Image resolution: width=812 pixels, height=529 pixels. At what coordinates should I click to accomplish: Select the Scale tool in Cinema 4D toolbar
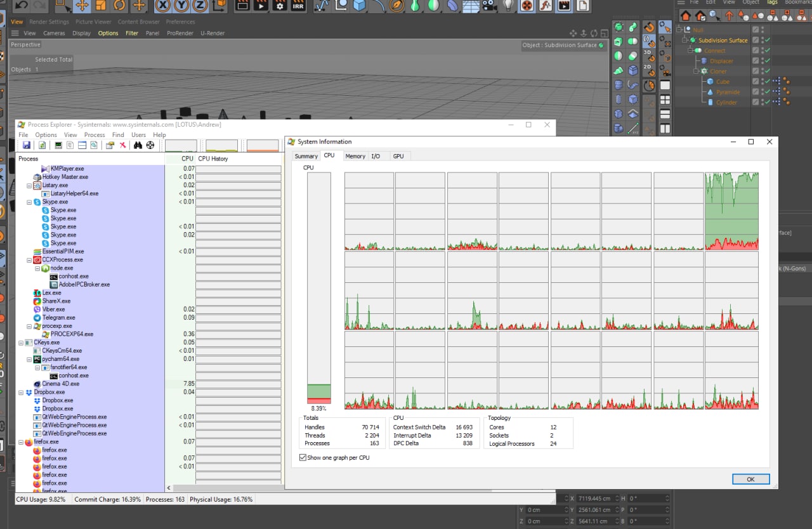click(101, 6)
